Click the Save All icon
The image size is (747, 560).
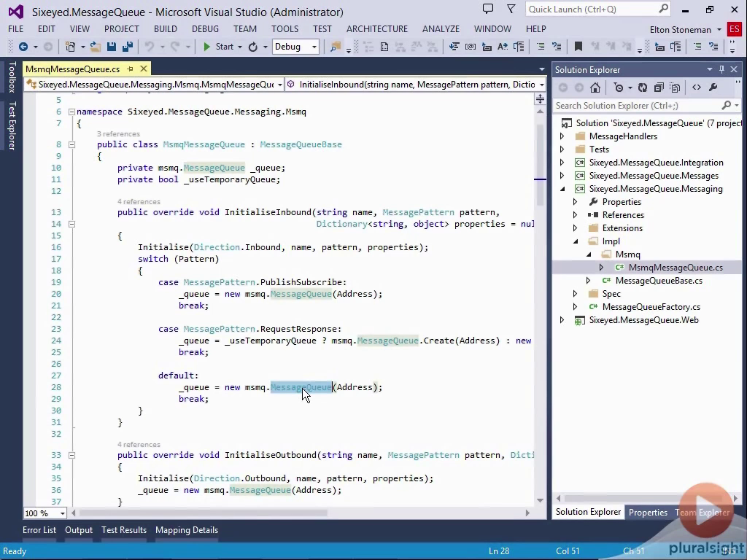point(127,47)
